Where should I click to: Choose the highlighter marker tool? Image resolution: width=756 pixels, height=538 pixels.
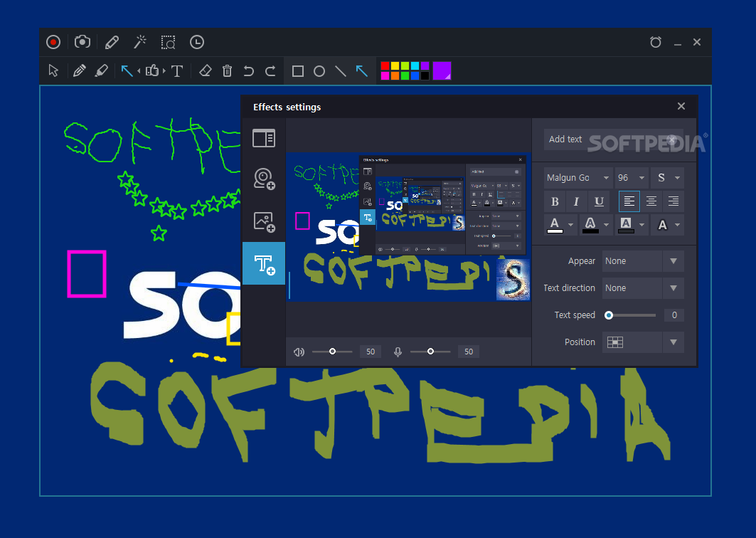tap(101, 71)
